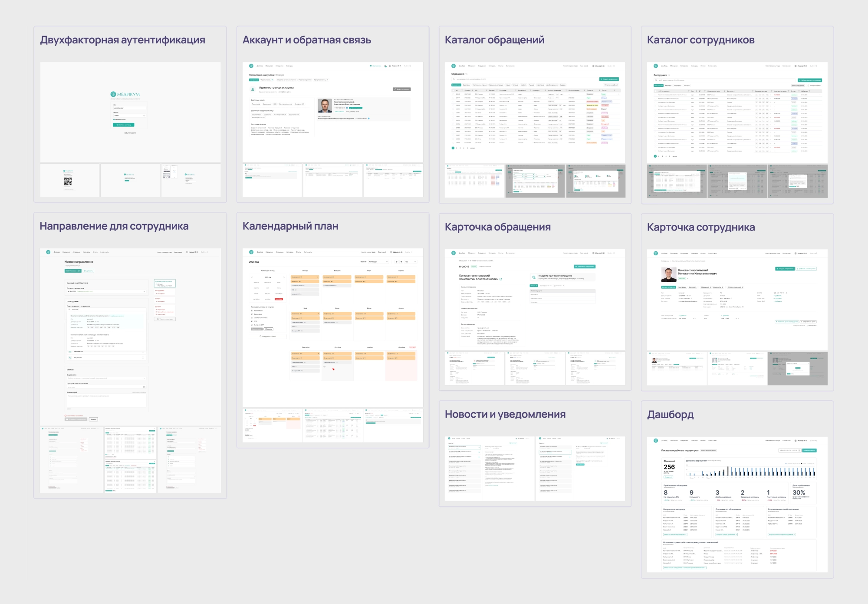Click the Медикум logo on login screen
The image size is (868, 604).
point(125,94)
